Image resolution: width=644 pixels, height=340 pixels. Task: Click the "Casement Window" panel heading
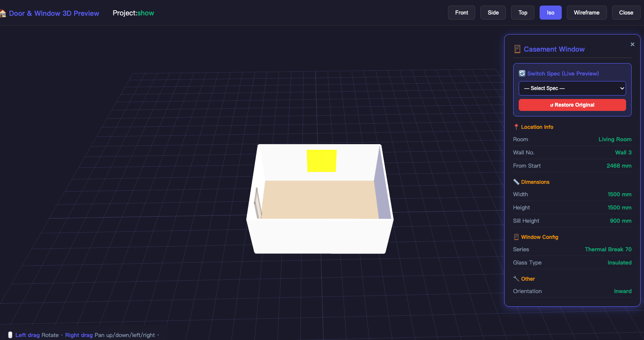[x=554, y=49]
